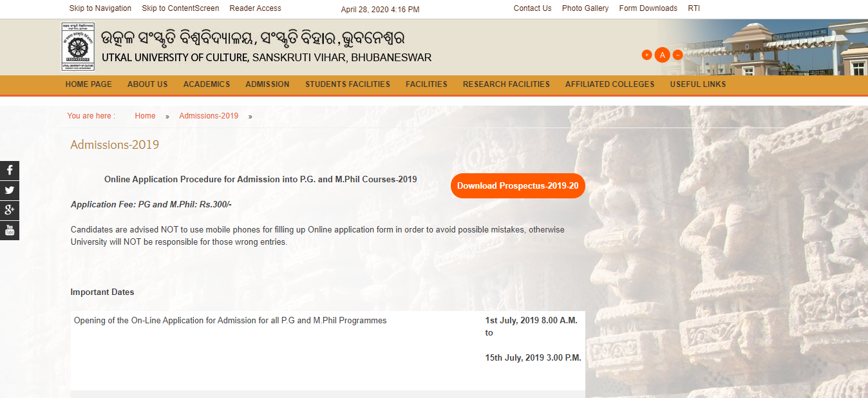Open the YouTube channel icon
This screenshot has width=868, height=398.
(9, 230)
